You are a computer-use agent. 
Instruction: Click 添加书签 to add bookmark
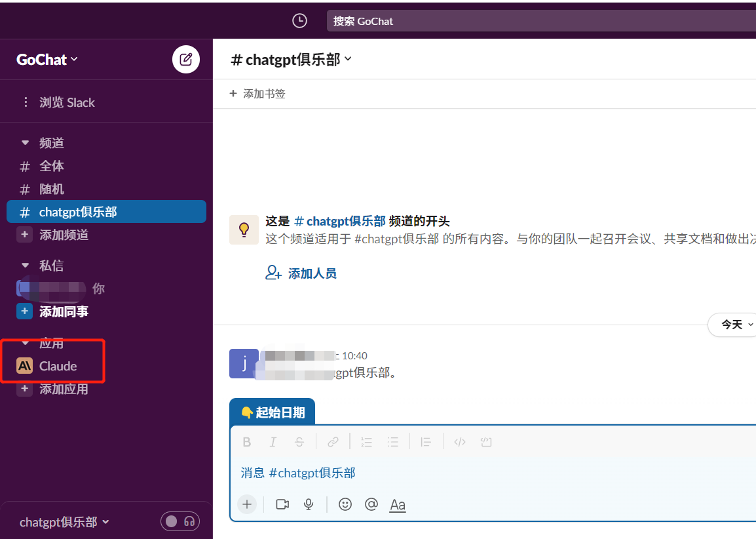tap(257, 94)
